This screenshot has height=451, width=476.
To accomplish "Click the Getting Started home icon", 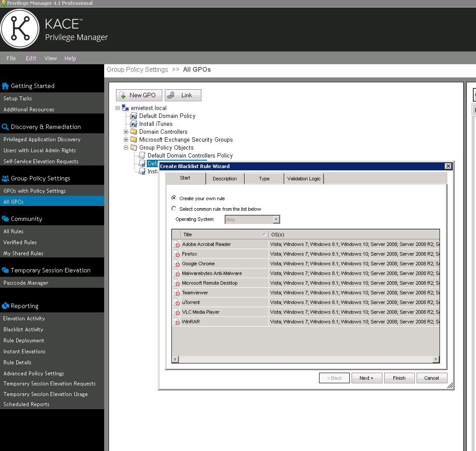I will tap(5, 86).
